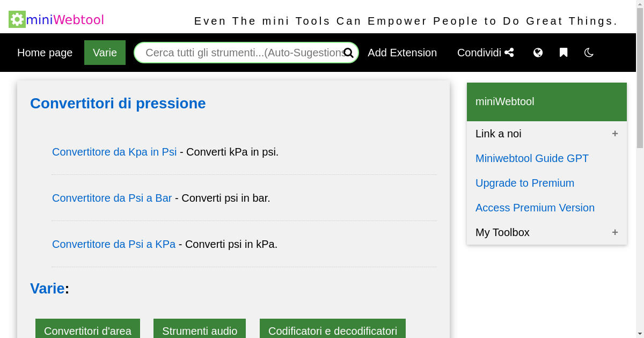Click the scrollbar up arrow

[x=640, y=4]
